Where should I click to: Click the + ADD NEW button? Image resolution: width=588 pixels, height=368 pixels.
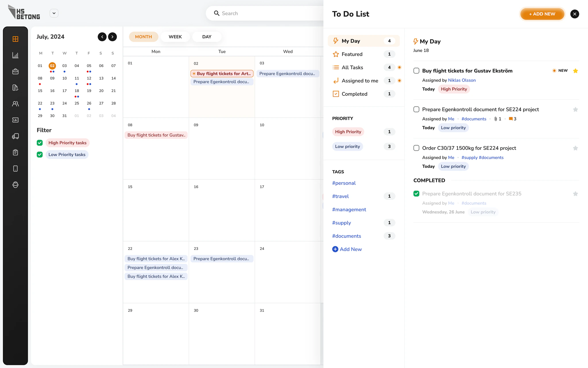[542, 14]
